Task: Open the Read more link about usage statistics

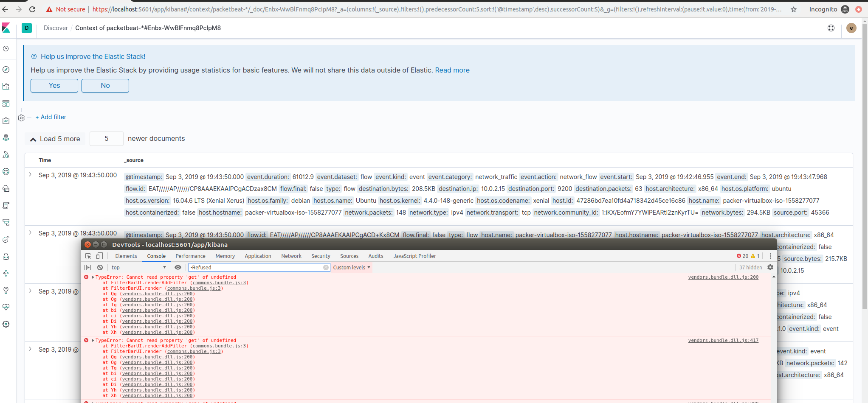Action: click(452, 70)
